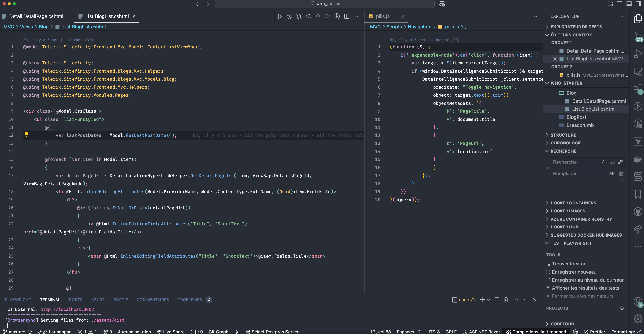The image size is (644, 334).
Task: Click the code action lightbulb on line 12
Action: 26,134
